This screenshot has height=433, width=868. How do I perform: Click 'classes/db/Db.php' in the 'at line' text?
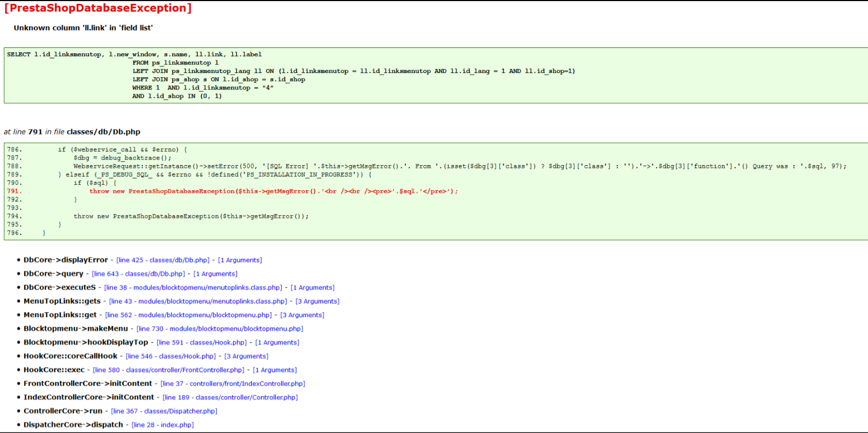point(104,132)
